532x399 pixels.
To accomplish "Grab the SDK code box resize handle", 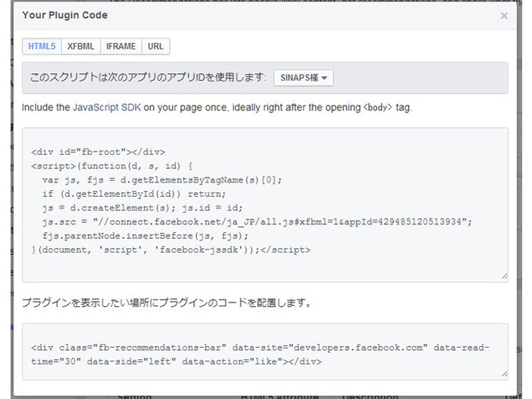I will (x=505, y=277).
